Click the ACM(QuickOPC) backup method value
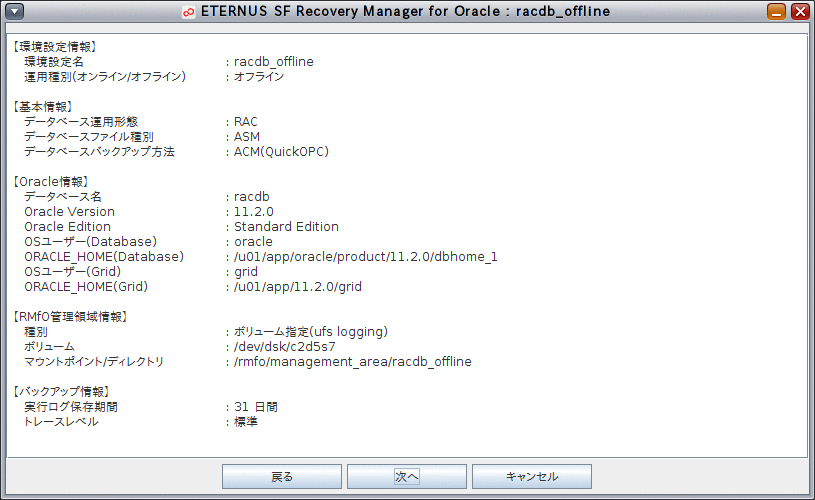This screenshot has height=500, width=815. (x=281, y=152)
